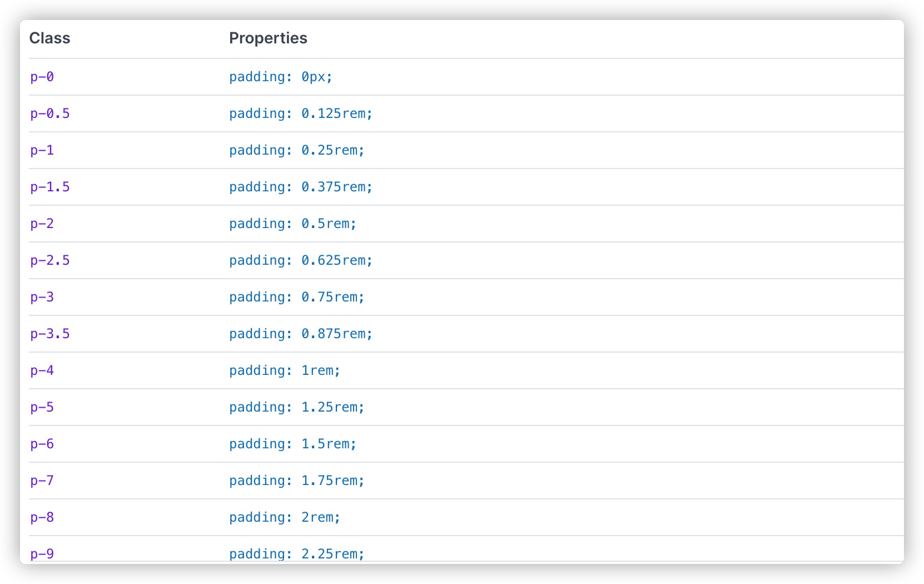Click the p-2.5 class cell
The width and height of the screenshot is (924, 584).
[50, 260]
